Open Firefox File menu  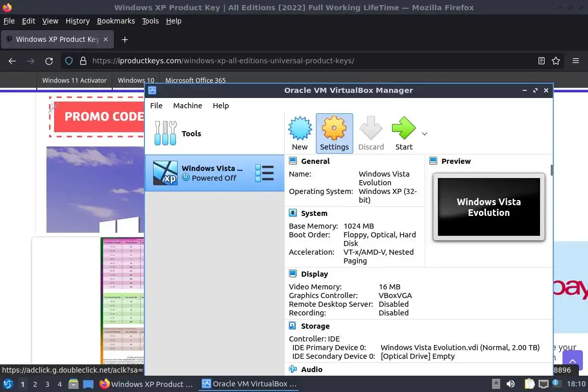[9, 21]
